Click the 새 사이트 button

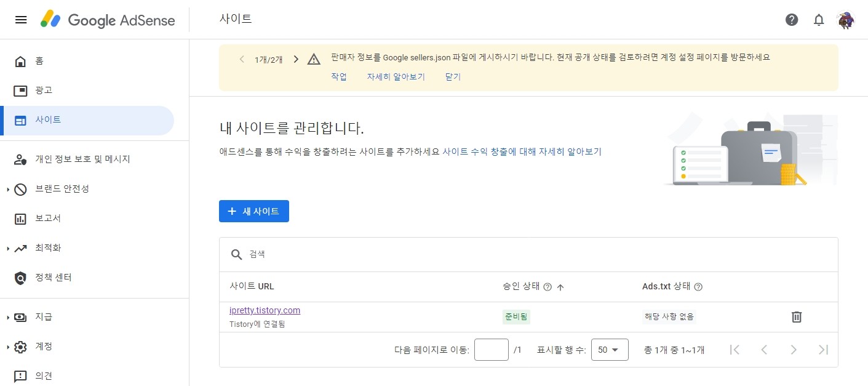pos(254,211)
